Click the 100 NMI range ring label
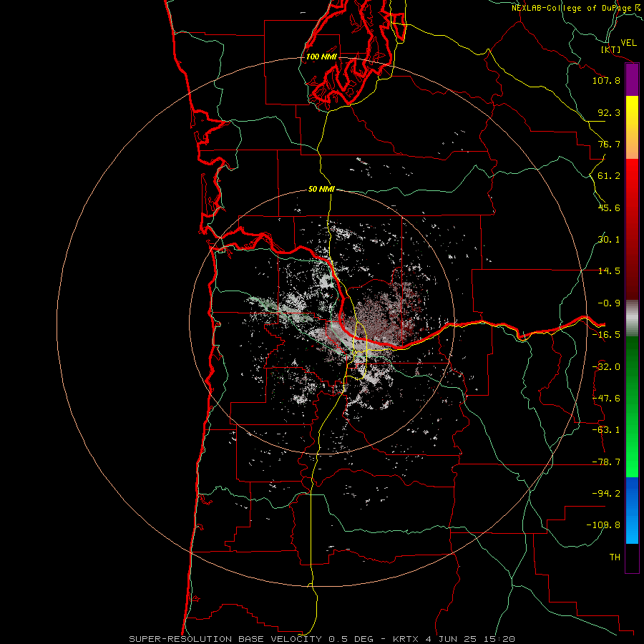 (x=321, y=57)
